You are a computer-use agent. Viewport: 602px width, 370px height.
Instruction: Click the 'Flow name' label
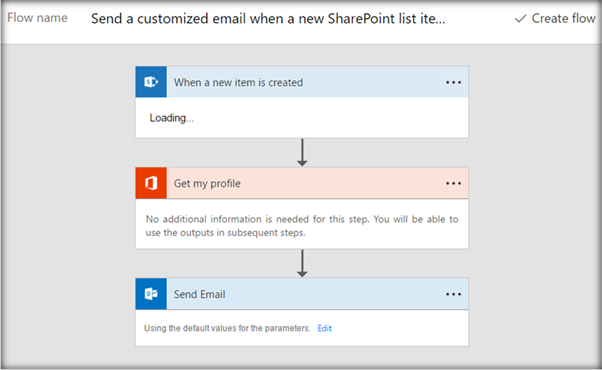(x=37, y=18)
